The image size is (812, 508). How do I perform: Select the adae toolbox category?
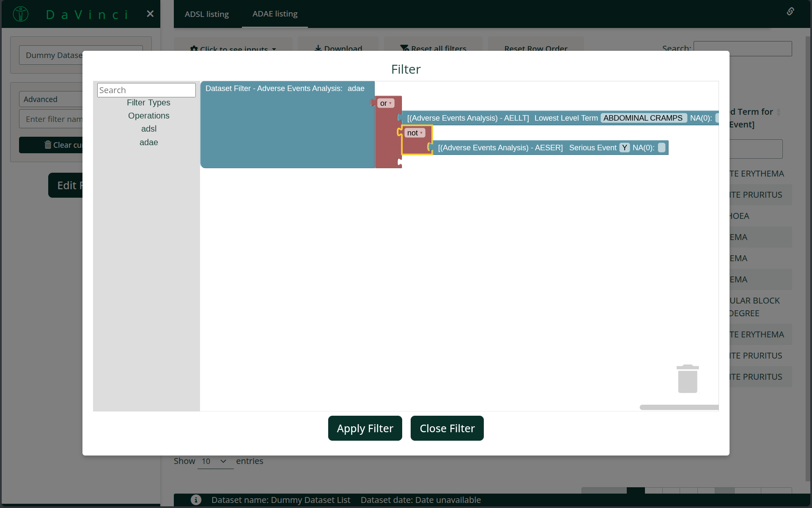tap(148, 142)
